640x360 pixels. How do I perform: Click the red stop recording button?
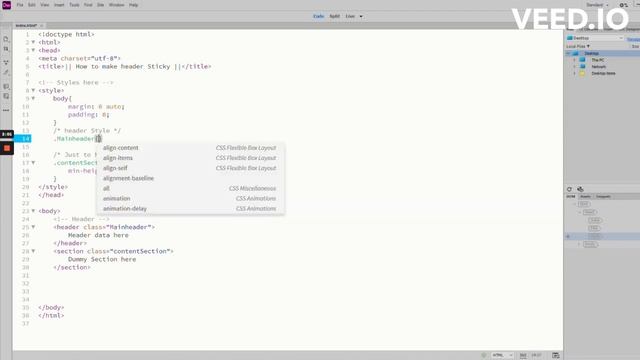(7, 148)
